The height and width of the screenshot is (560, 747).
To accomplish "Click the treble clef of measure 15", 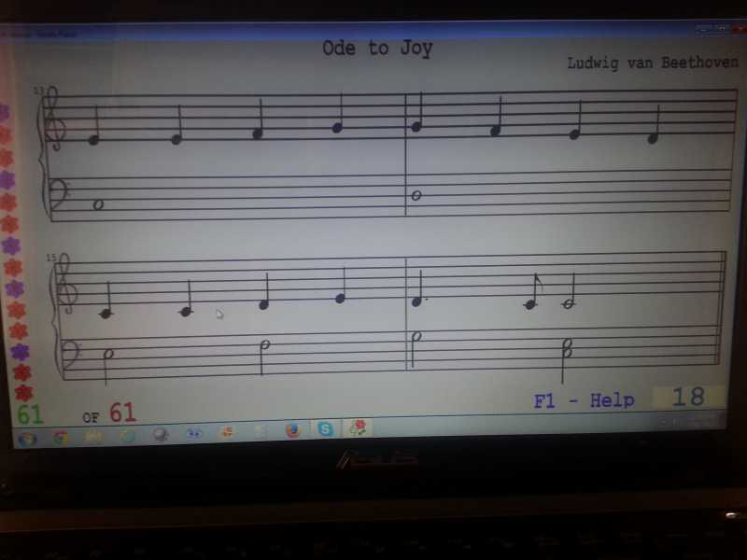I will [66, 284].
